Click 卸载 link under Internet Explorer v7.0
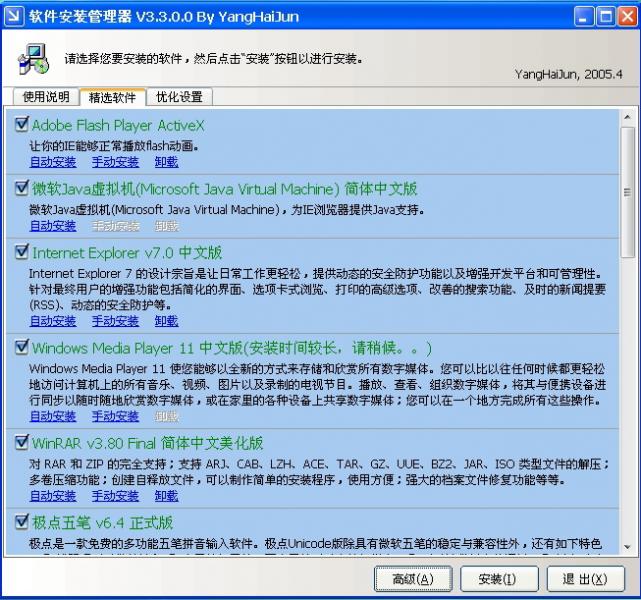This screenshot has width=641, height=600. (x=166, y=321)
